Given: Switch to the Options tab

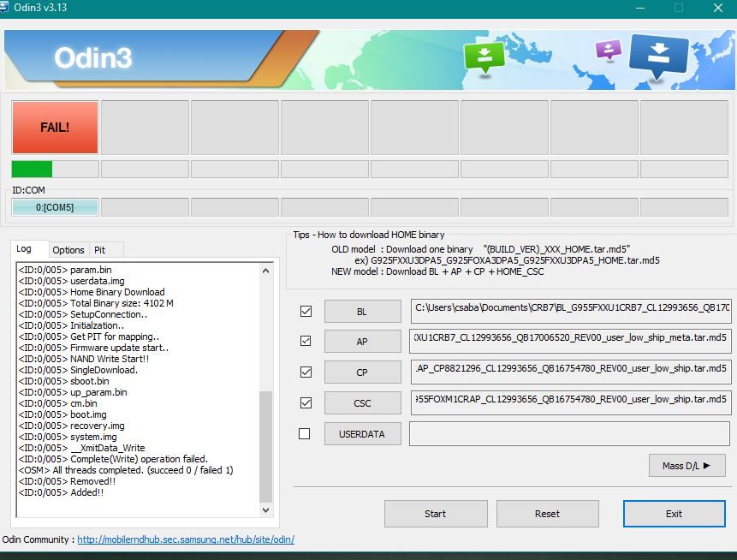Looking at the screenshot, I should [68, 250].
